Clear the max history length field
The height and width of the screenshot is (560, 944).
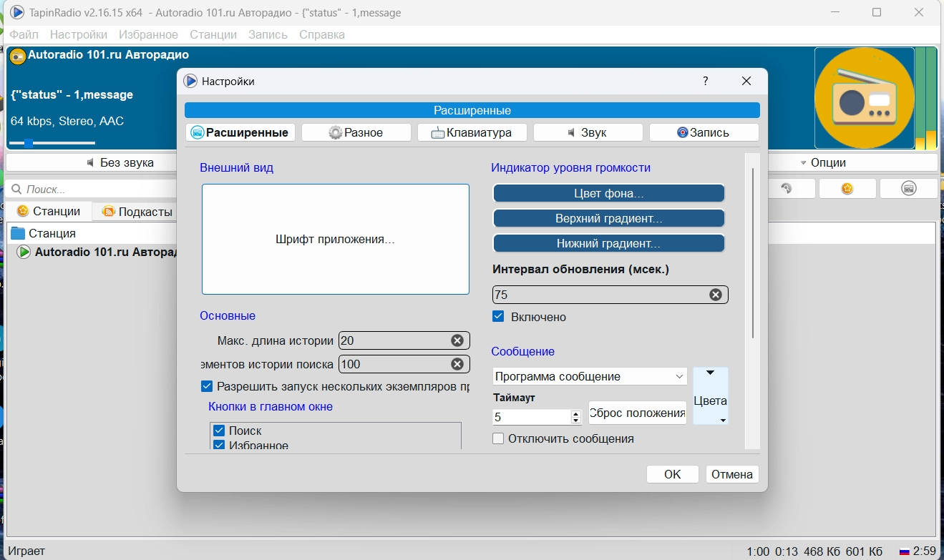click(x=457, y=340)
